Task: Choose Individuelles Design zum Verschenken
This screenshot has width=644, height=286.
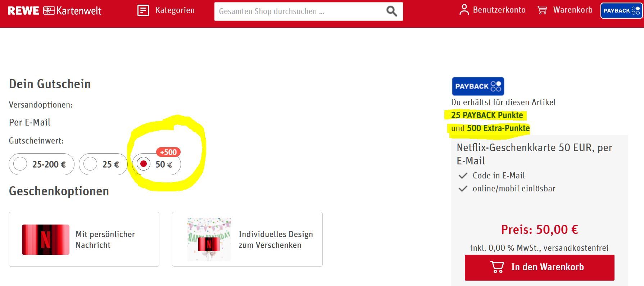Action: 247,239
